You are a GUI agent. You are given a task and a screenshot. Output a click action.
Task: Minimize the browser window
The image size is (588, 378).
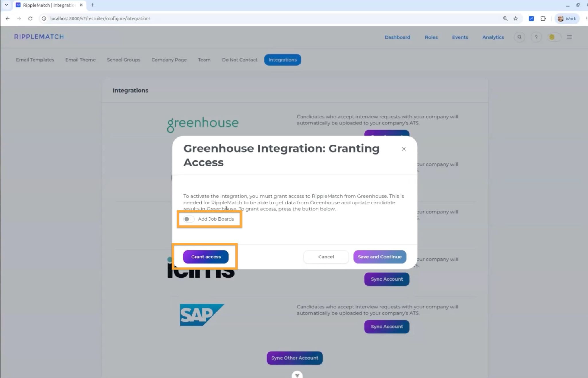point(568,5)
